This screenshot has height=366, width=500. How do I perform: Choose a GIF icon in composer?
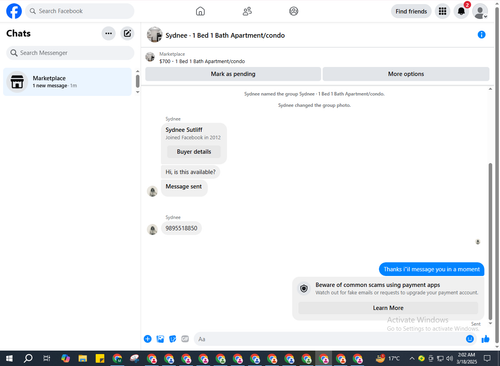185,339
